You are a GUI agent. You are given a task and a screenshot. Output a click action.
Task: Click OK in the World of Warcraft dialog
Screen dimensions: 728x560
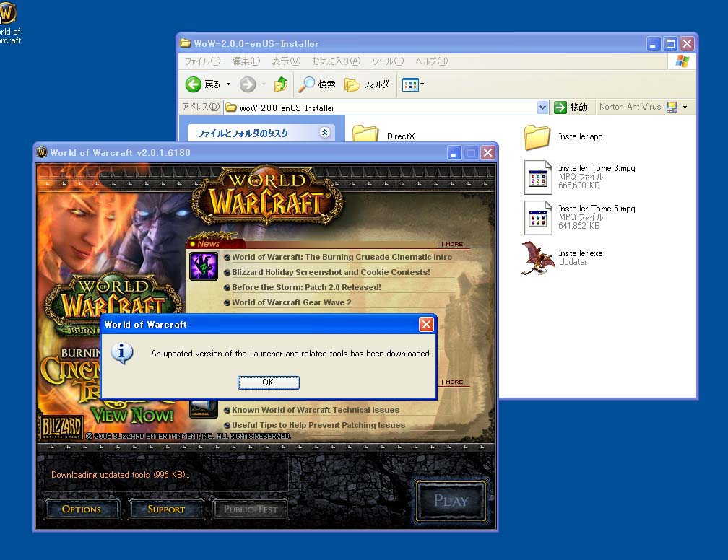tap(269, 382)
